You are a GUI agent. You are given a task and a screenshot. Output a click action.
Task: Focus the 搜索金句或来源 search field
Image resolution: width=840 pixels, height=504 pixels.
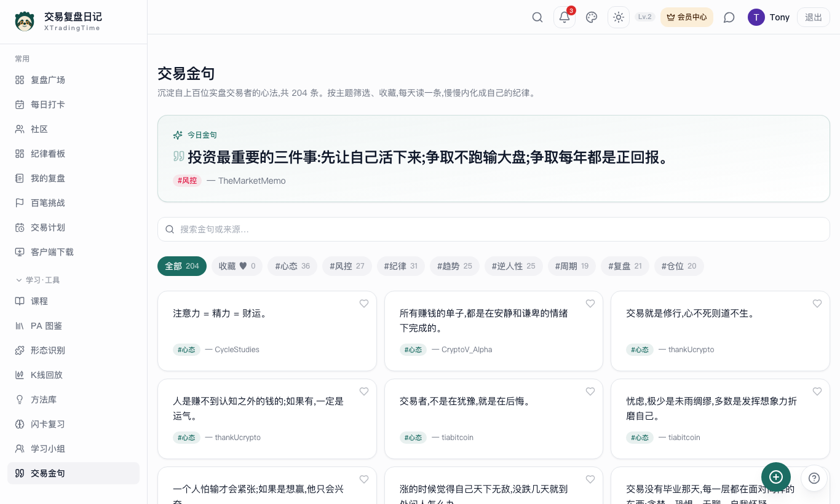click(x=494, y=229)
